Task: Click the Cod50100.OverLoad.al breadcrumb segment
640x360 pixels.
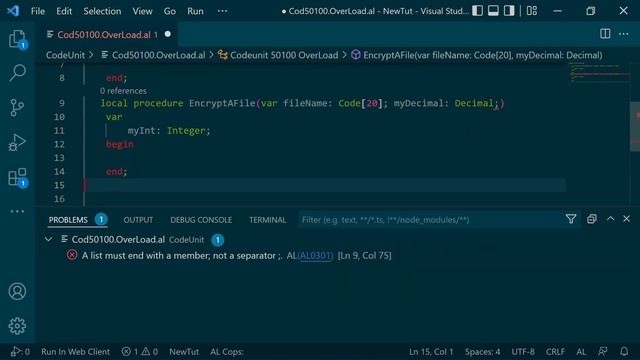Action: click(x=158, y=55)
